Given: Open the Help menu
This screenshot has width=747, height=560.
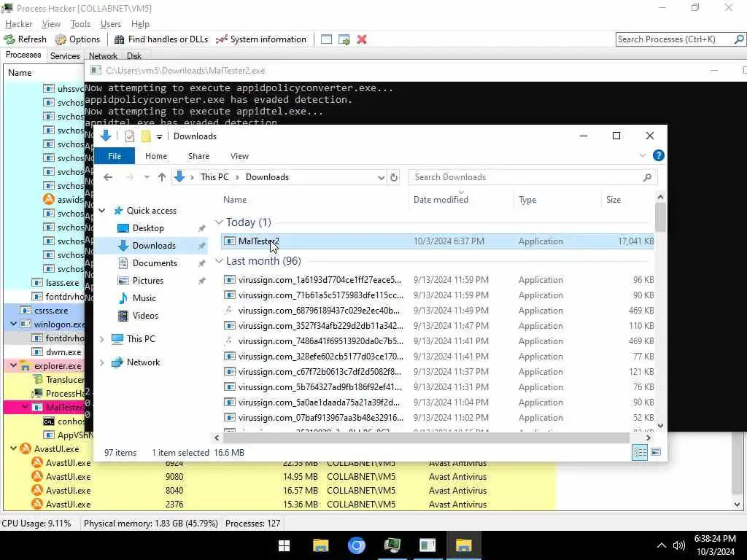Looking at the screenshot, I should click(x=140, y=24).
